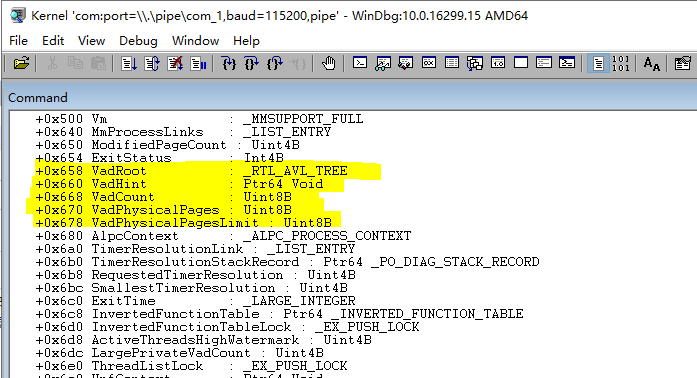Open the Registers window toolbar icon
697x378 pixels.
(x=429, y=63)
